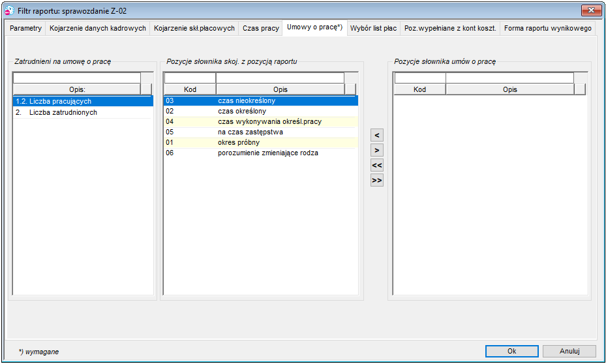The width and height of the screenshot is (606, 364).
Task: Click Kod column header in middle list
Action: click(x=190, y=89)
